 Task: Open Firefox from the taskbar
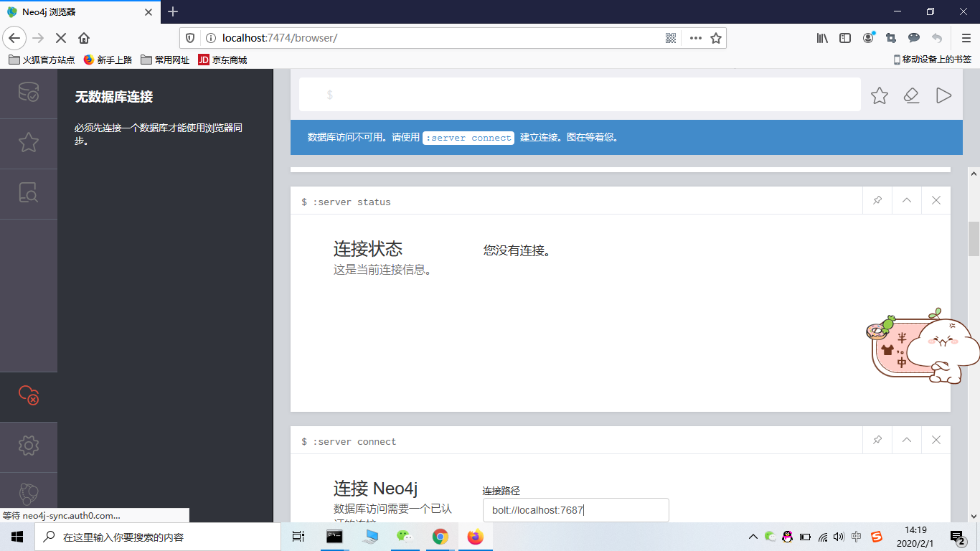(x=475, y=537)
